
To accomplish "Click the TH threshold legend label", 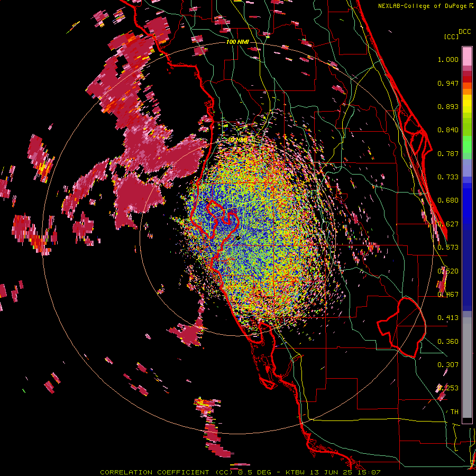I will click(x=454, y=412).
